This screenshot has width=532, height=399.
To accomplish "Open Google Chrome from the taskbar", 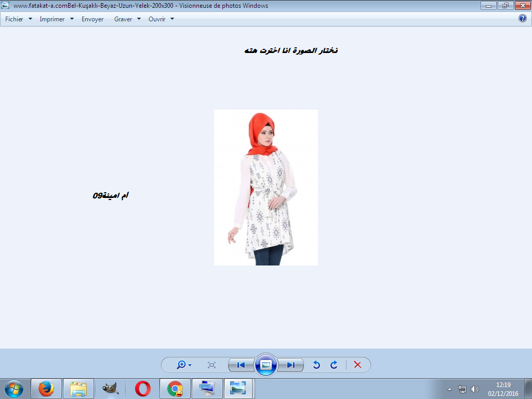I will 175,389.
